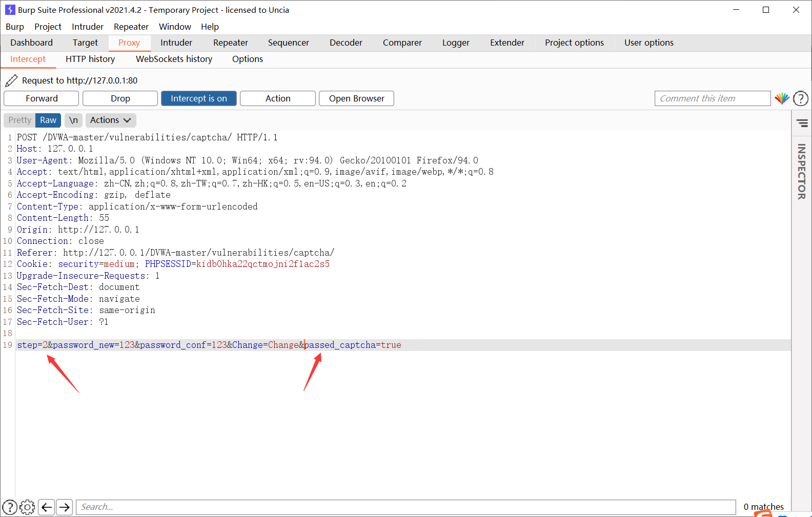The height and width of the screenshot is (517, 812).
Task: Switch to Pretty view
Action: pos(19,120)
